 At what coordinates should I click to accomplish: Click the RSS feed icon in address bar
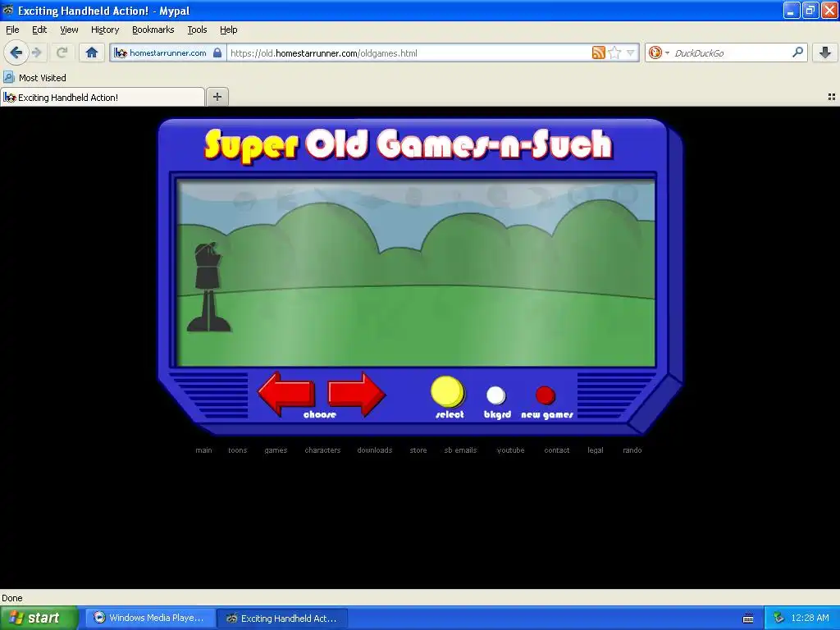point(598,52)
